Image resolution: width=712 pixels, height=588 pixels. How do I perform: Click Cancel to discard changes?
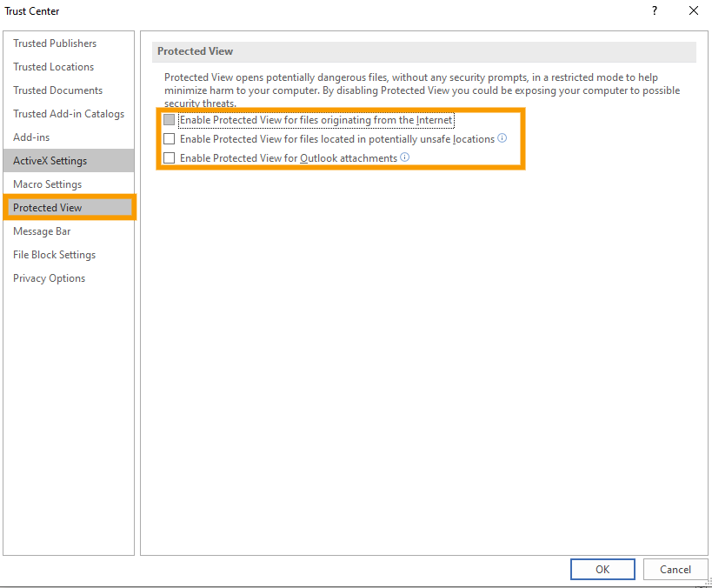coord(675,570)
